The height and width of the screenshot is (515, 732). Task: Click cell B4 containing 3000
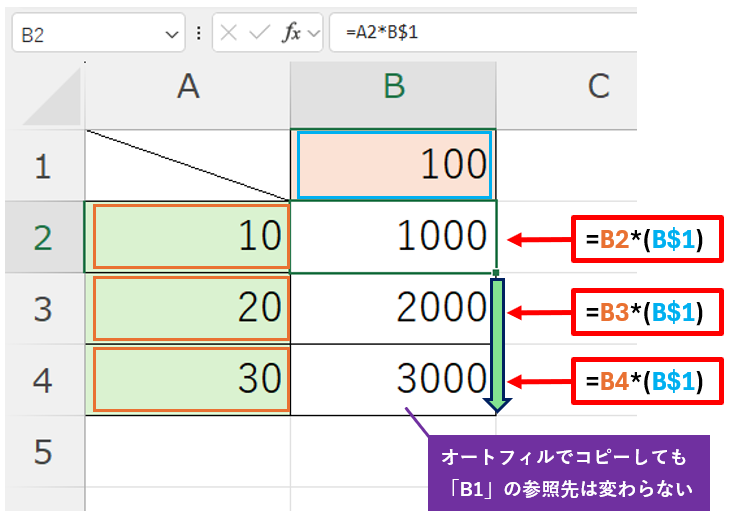(x=393, y=380)
